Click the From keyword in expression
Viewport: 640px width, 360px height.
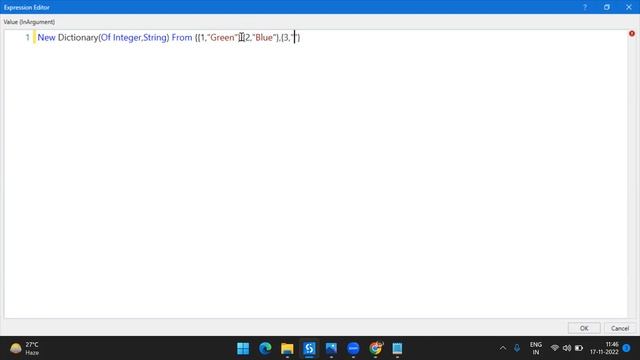pos(182,38)
